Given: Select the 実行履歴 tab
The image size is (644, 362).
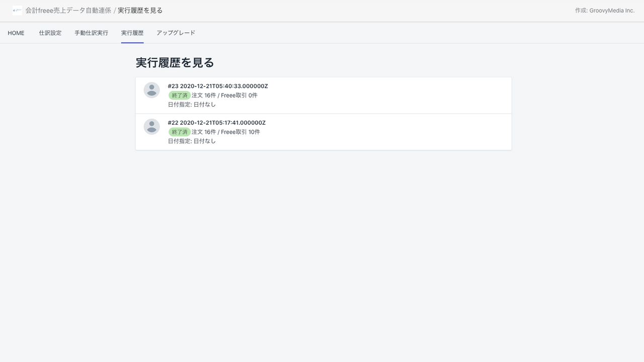Looking at the screenshot, I should point(132,33).
